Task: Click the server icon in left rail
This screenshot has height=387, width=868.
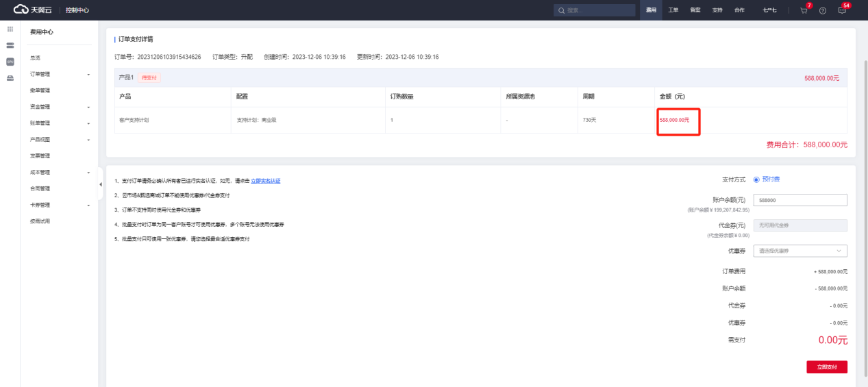Action: click(10, 45)
